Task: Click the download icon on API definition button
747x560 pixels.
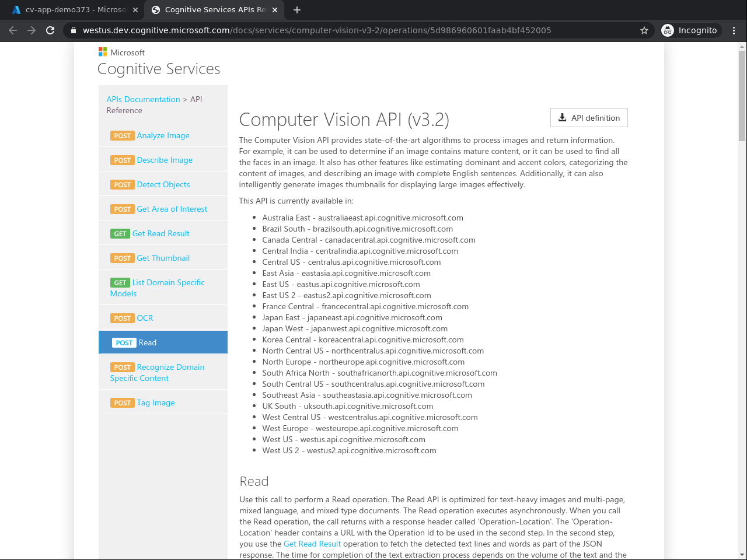Action: [x=562, y=118]
